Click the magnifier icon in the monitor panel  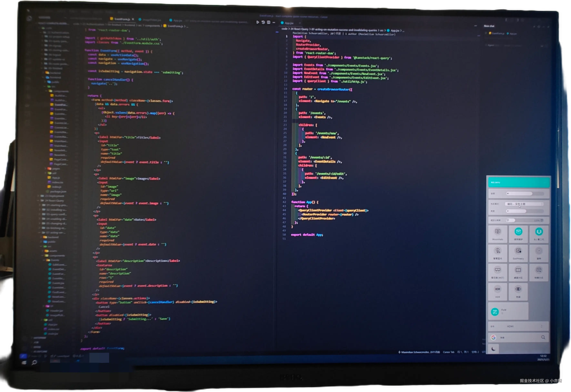543,338
